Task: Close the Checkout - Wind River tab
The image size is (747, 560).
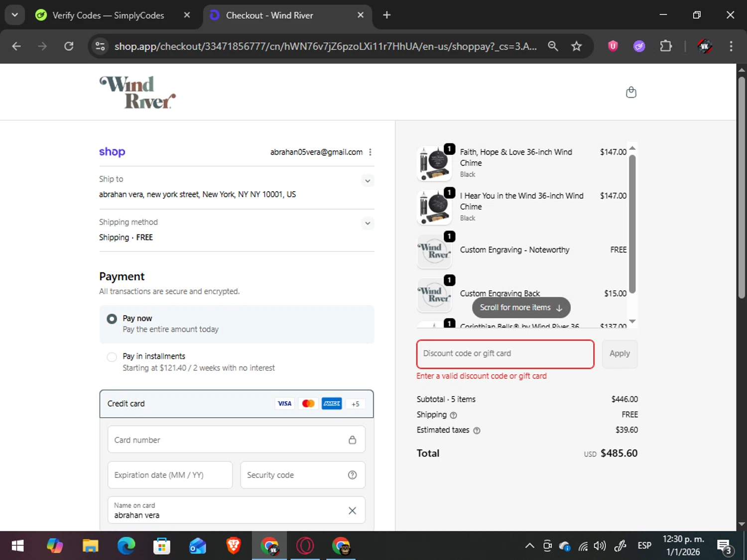Action: tap(361, 15)
